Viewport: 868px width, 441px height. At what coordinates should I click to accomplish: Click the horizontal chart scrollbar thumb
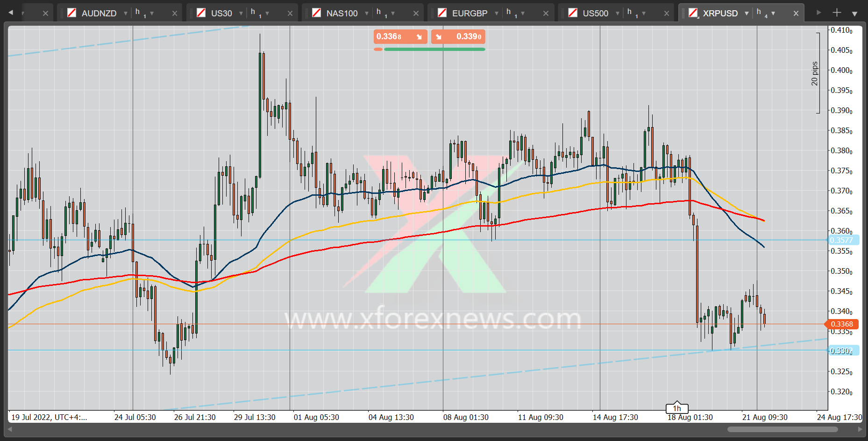(x=783, y=429)
